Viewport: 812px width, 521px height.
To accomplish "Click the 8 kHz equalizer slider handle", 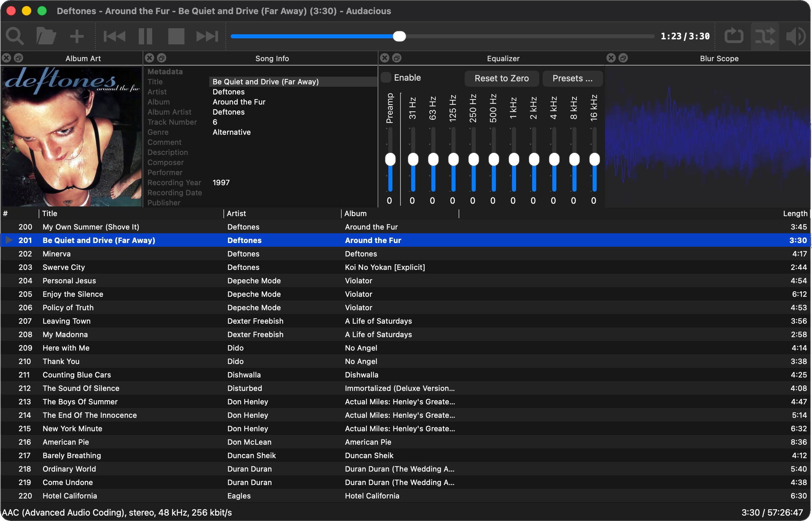I will pyautogui.click(x=574, y=159).
